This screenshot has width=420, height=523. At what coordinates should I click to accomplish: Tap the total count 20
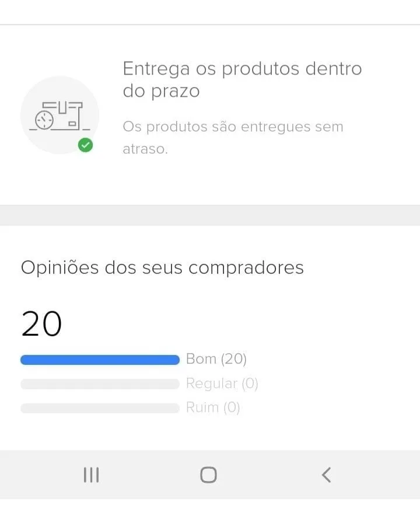click(41, 323)
